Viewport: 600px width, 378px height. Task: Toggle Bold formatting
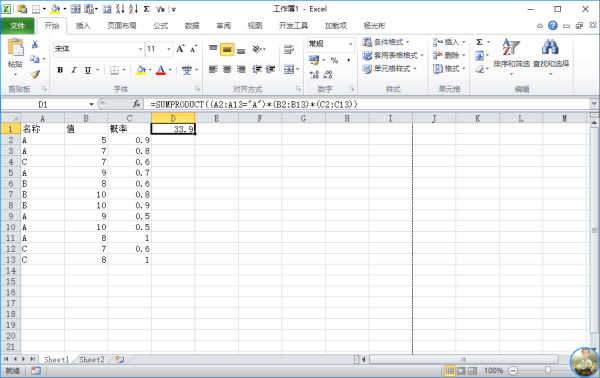click(60, 70)
